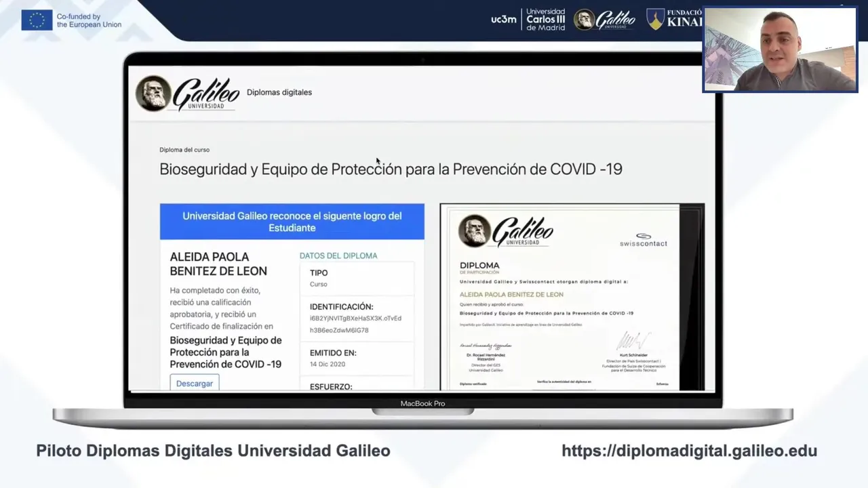The image size is (868, 488).
Task: Open the Galileo Universidad logo in page header
Action: click(187, 93)
